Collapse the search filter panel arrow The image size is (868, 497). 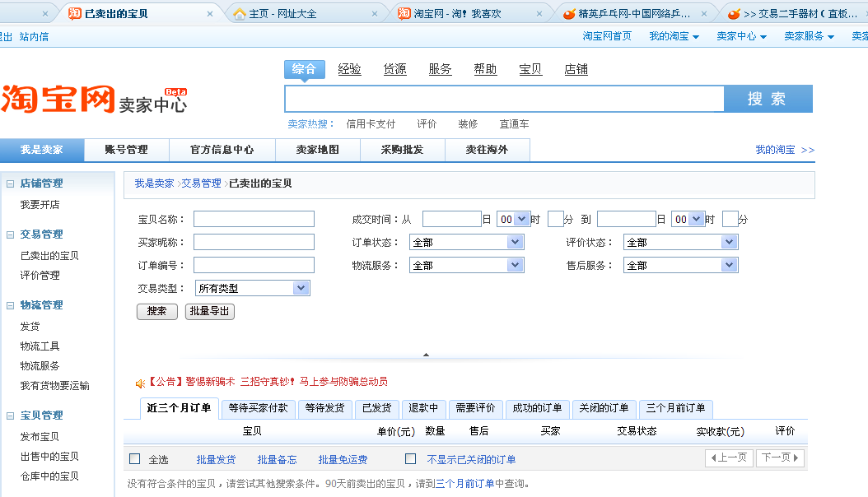(x=426, y=355)
